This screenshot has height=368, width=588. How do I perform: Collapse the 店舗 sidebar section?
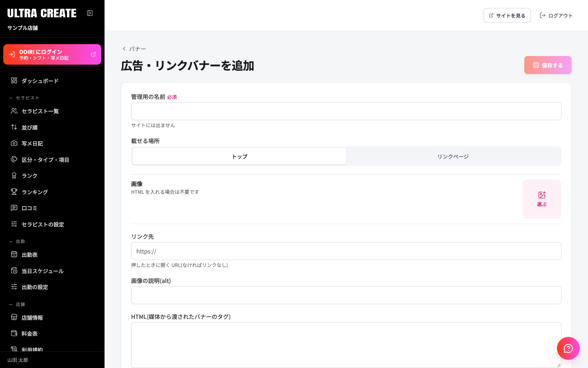pyautogui.click(x=17, y=304)
